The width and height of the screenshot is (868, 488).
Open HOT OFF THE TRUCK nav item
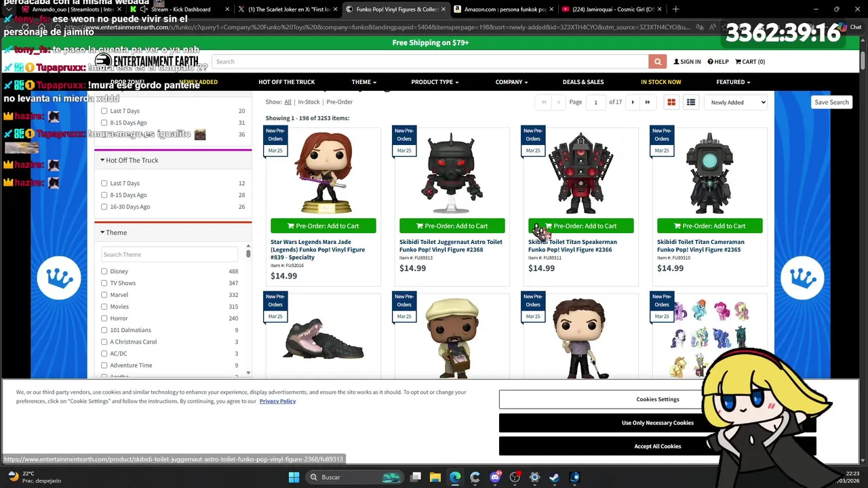pyautogui.click(x=286, y=82)
